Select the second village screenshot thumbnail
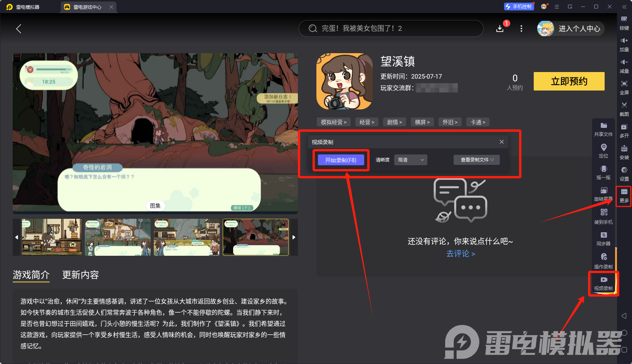The width and height of the screenshot is (632, 364). 118,237
